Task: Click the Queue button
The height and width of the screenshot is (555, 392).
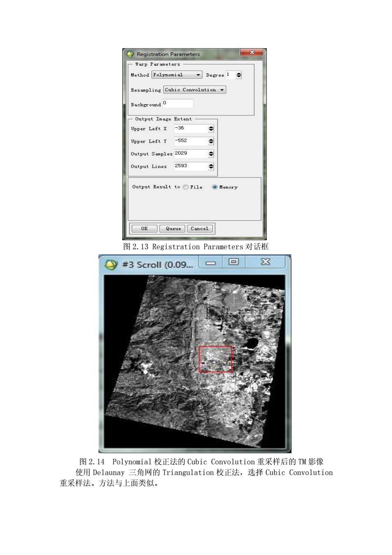Action: (x=173, y=229)
